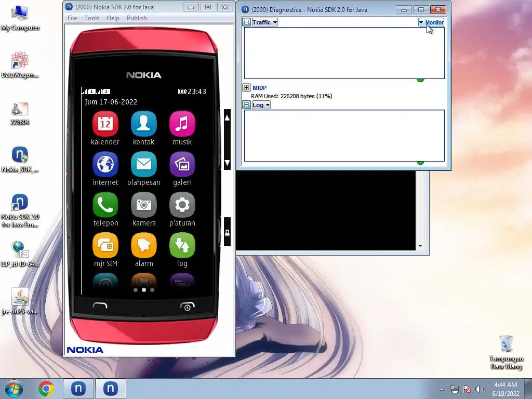Select the Nokia_SDK installer desktop icon
The width and height of the screenshot is (532, 399).
(x=20, y=159)
